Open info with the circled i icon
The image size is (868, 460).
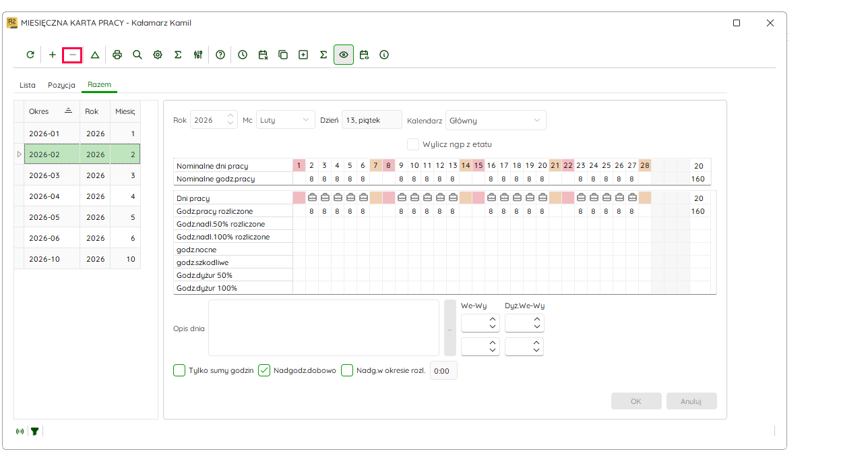point(384,55)
